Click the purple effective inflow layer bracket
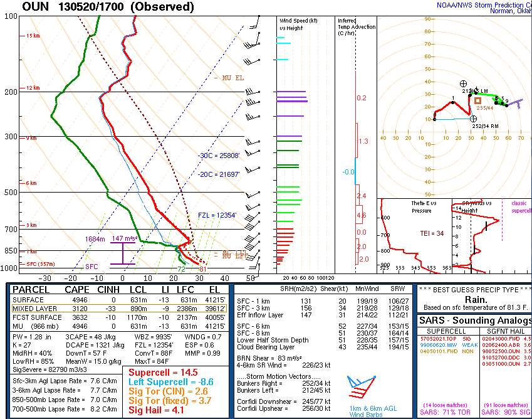This screenshot has width=532, height=419. 122,253
